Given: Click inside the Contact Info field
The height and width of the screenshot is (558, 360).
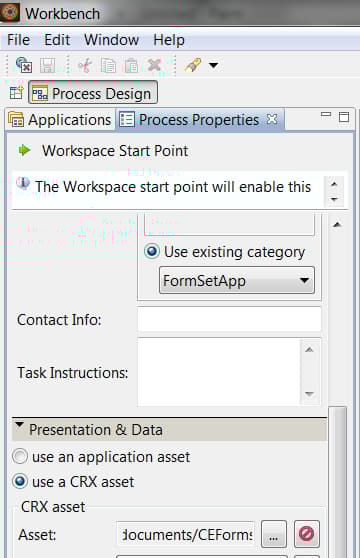Looking at the screenshot, I should click(x=229, y=320).
